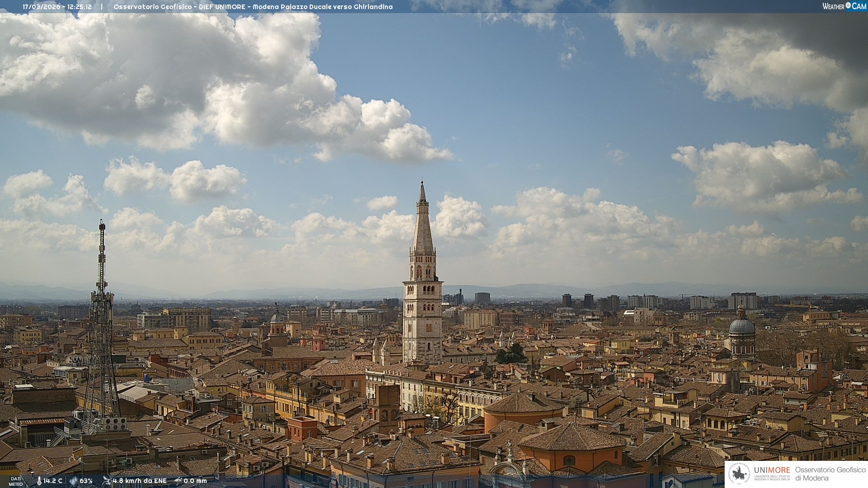This screenshot has width=868, height=488.
Task: Click the thermometer temperature icon
Action: (x=39, y=481)
